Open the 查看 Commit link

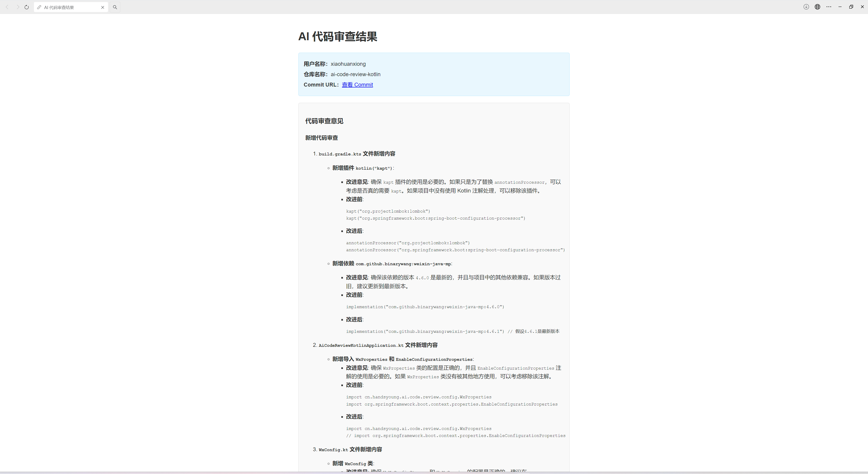tap(358, 84)
